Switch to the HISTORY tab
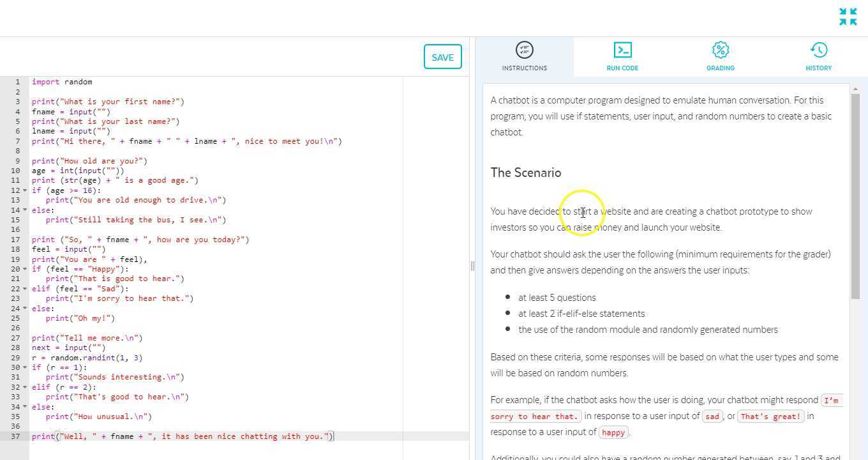This screenshot has width=868, height=460. 818,68
